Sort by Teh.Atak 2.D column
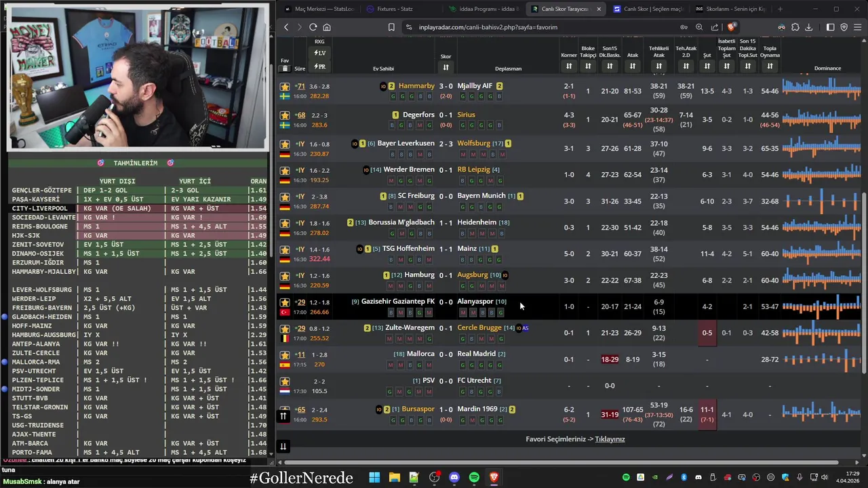The height and width of the screenshot is (488, 868). coord(686,66)
